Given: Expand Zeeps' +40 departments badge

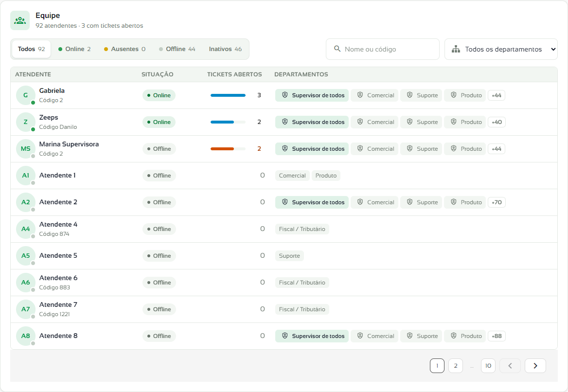Looking at the screenshot, I should [497, 122].
